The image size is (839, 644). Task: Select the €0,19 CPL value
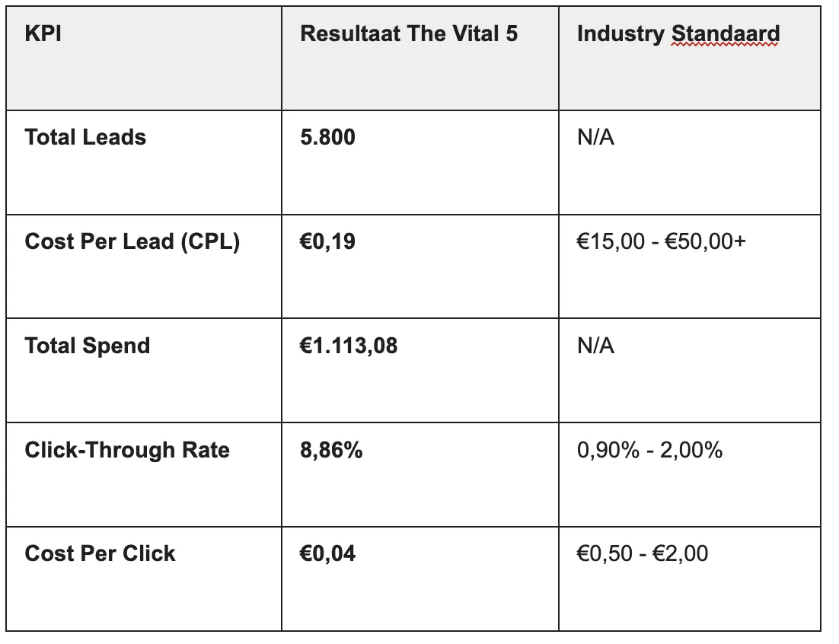pyautogui.click(x=327, y=242)
